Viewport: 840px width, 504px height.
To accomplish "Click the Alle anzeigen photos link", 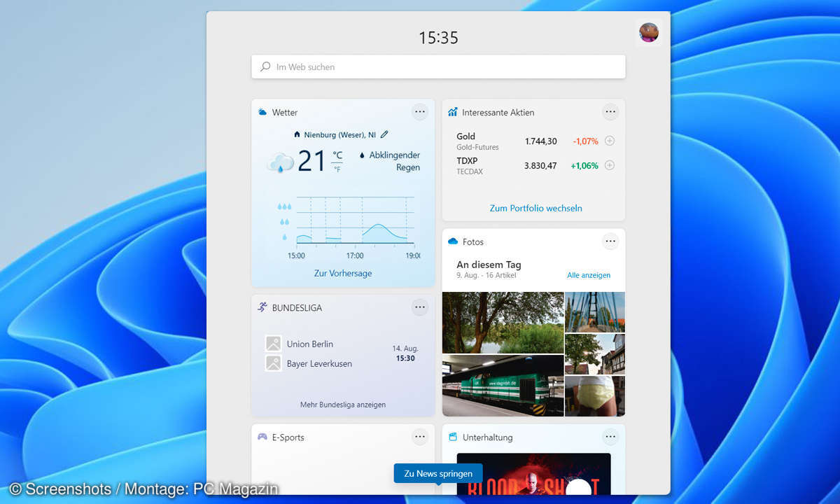I will point(589,275).
